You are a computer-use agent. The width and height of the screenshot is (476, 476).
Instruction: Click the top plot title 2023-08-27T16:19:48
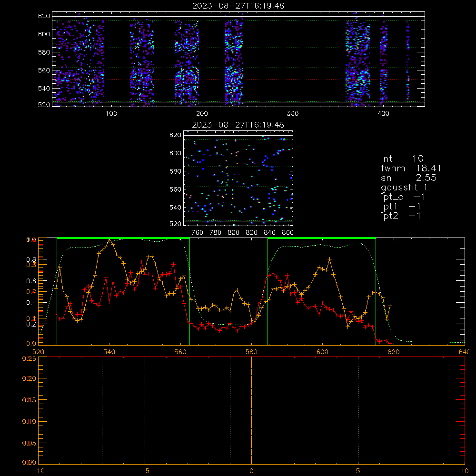(238, 6)
